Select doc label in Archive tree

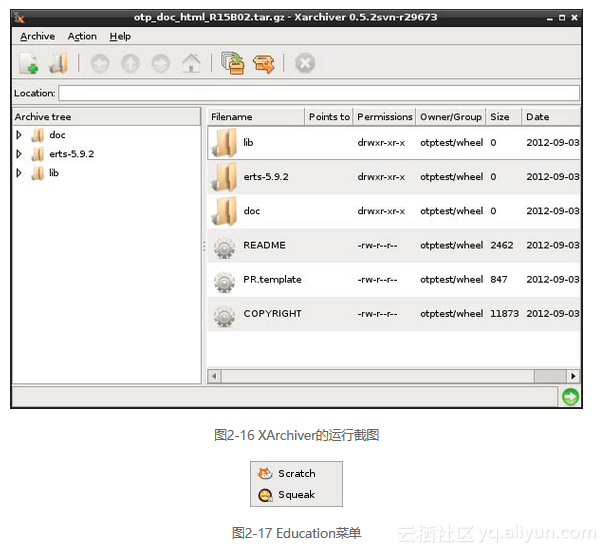click(x=57, y=135)
